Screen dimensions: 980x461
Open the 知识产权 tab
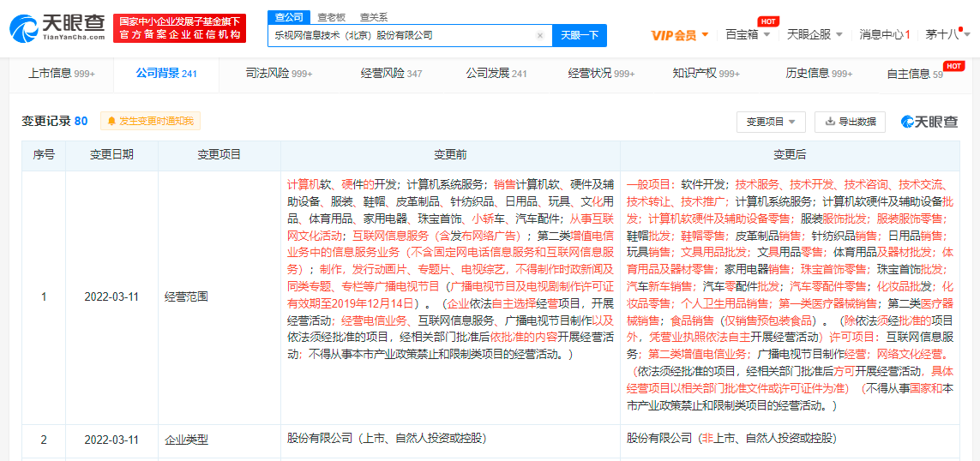click(706, 74)
